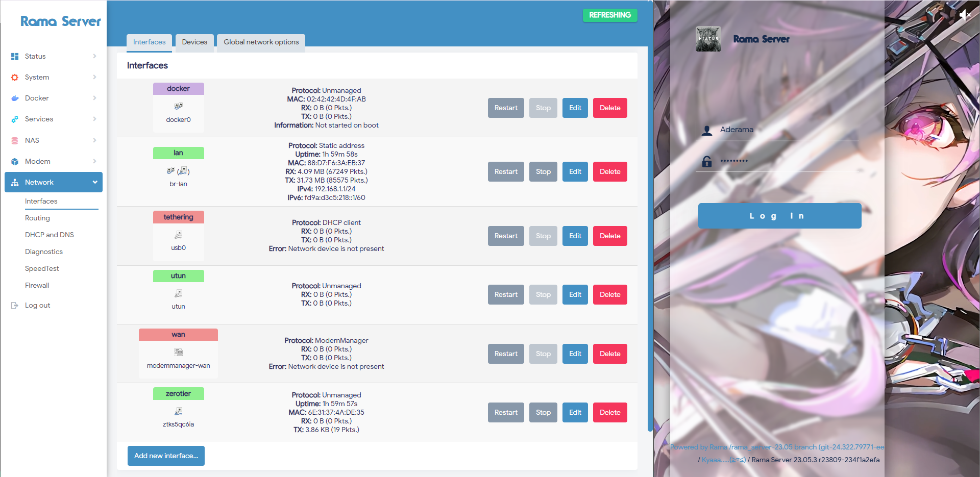980x477 pixels.
Task: Expand the Modem menu chevron
Action: (94, 161)
